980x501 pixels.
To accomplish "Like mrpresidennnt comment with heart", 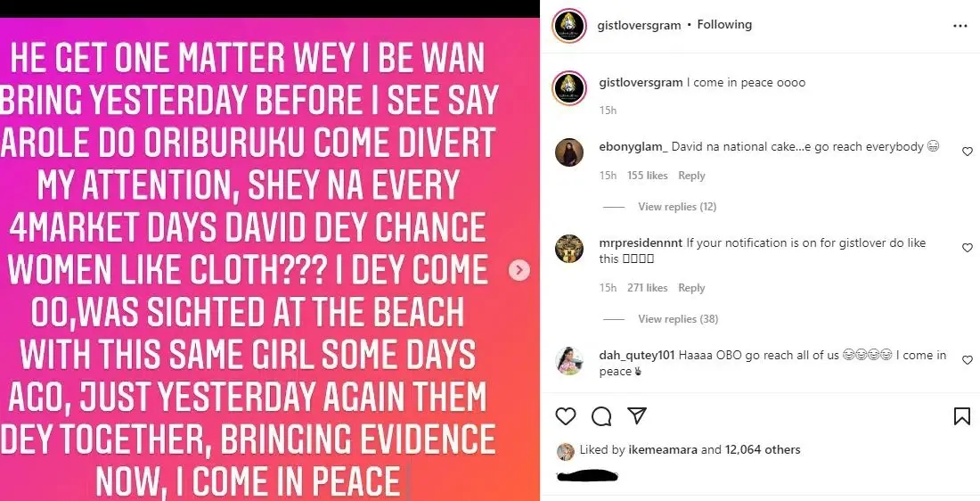I will tap(968, 248).
